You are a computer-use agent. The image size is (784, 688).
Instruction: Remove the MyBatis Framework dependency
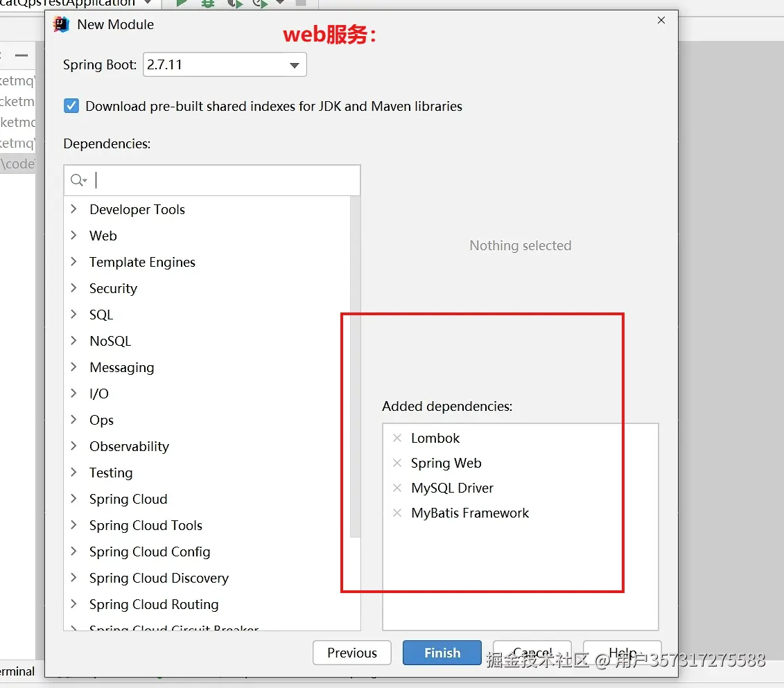click(x=397, y=513)
